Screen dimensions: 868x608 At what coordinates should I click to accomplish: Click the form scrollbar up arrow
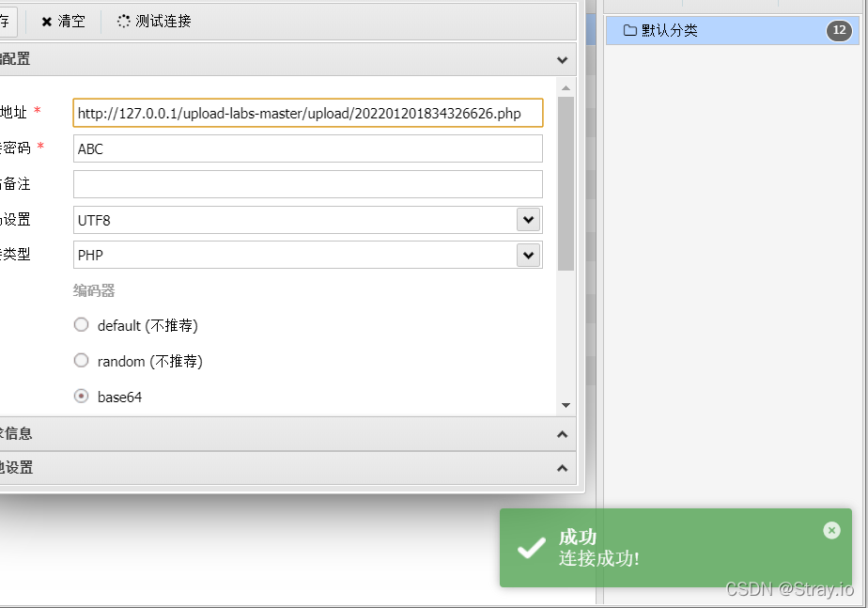pos(566,88)
